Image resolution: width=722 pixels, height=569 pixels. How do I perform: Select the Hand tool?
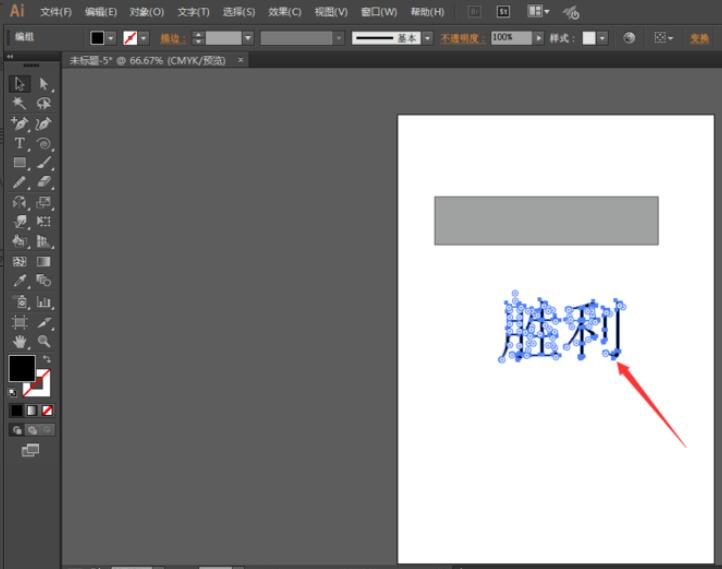click(19, 342)
